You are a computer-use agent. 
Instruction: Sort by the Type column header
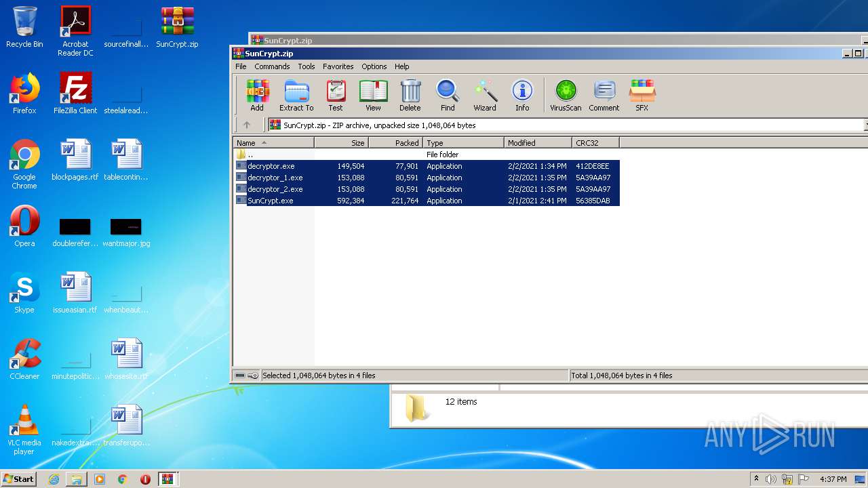(464, 143)
